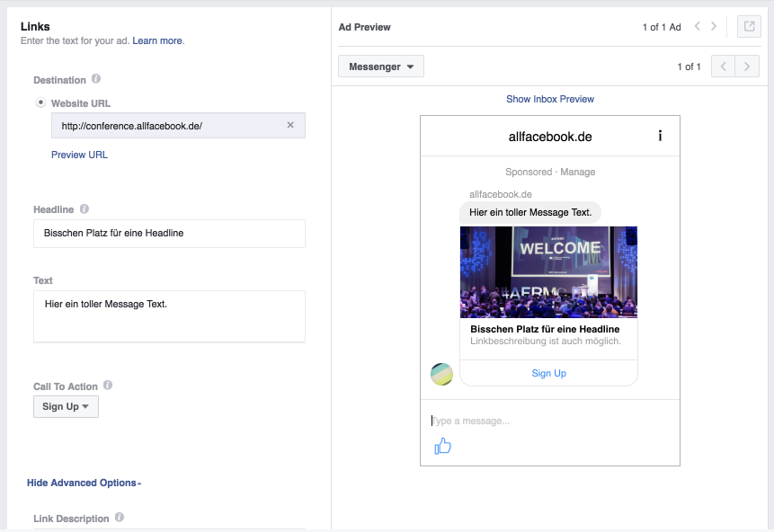The image size is (774, 532).
Task: Click the info 'i' icon in Messenger header
Action: (x=660, y=136)
